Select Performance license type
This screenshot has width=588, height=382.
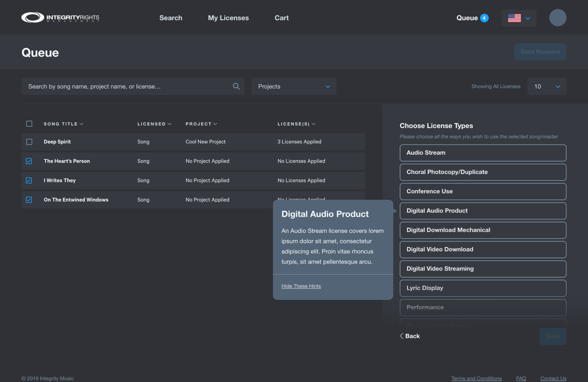(x=483, y=307)
